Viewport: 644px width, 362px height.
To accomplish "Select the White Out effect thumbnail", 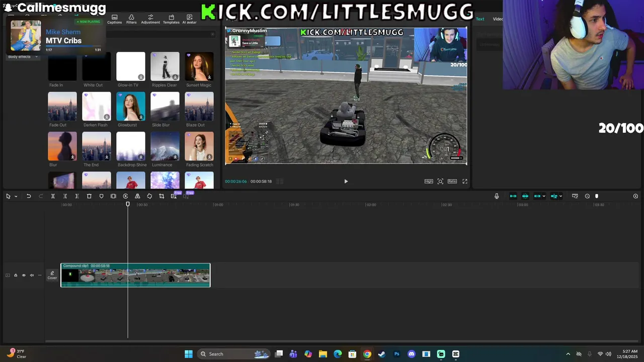I will [97, 66].
